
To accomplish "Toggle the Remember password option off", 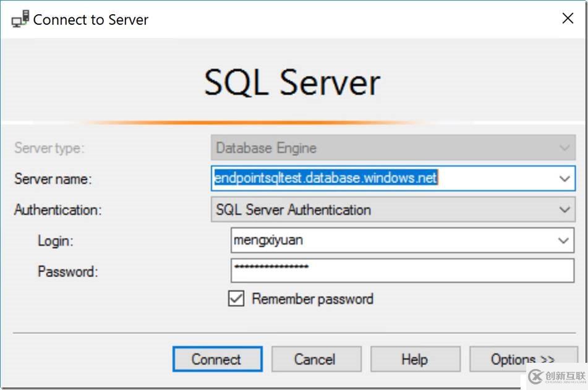I will point(236,299).
